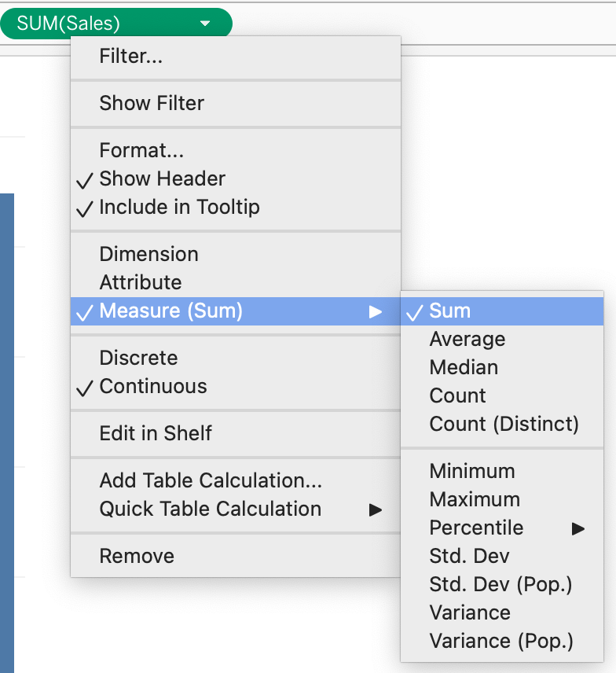Choose Average aggregation
616x673 pixels.
pyautogui.click(x=467, y=339)
